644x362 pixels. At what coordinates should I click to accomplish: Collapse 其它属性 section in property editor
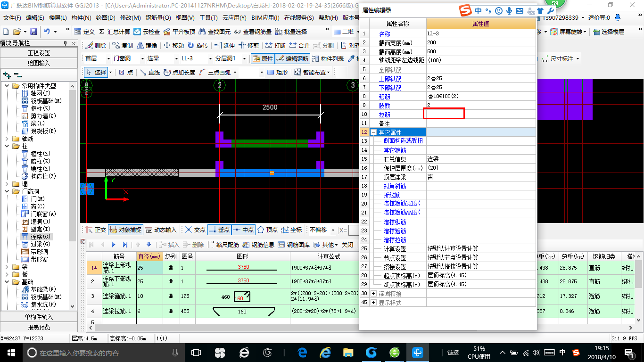tap(373, 132)
